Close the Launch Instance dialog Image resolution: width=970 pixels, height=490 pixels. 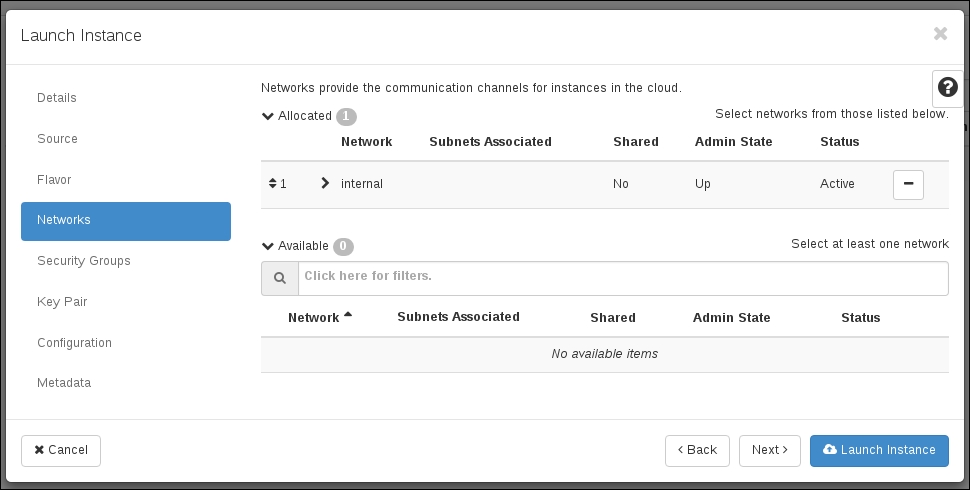(x=940, y=34)
